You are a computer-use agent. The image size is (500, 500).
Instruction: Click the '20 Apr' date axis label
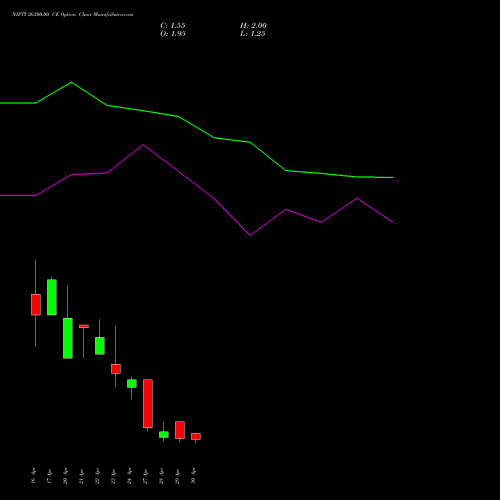(65, 476)
